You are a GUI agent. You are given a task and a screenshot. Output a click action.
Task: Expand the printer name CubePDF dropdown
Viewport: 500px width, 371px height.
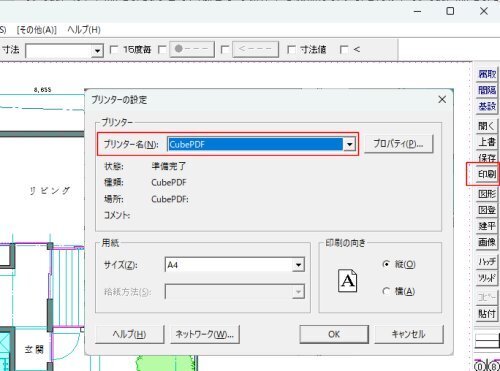point(349,144)
